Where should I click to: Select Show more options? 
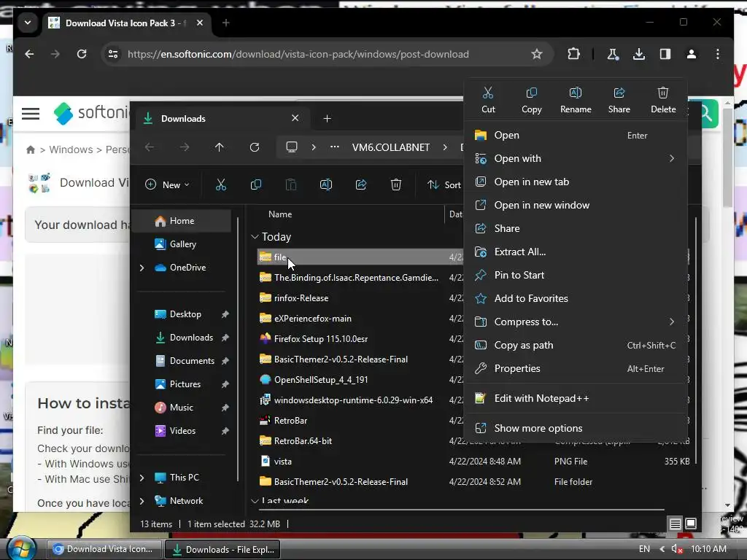point(575,428)
